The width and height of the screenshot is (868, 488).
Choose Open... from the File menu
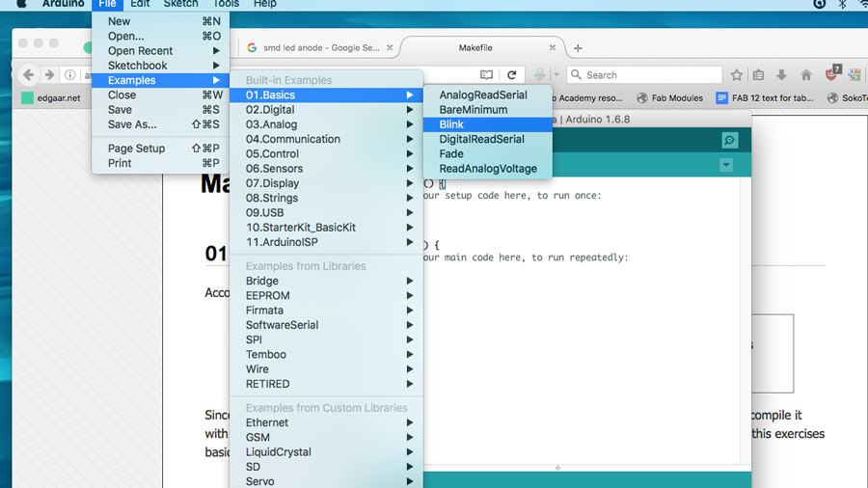point(160,36)
